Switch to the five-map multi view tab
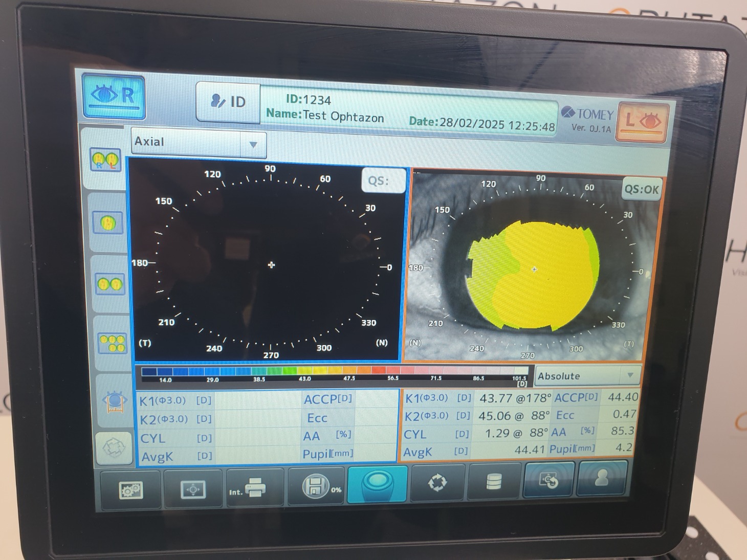Image resolution: width=747 pixels, height=560 pixels. [113, 343]
